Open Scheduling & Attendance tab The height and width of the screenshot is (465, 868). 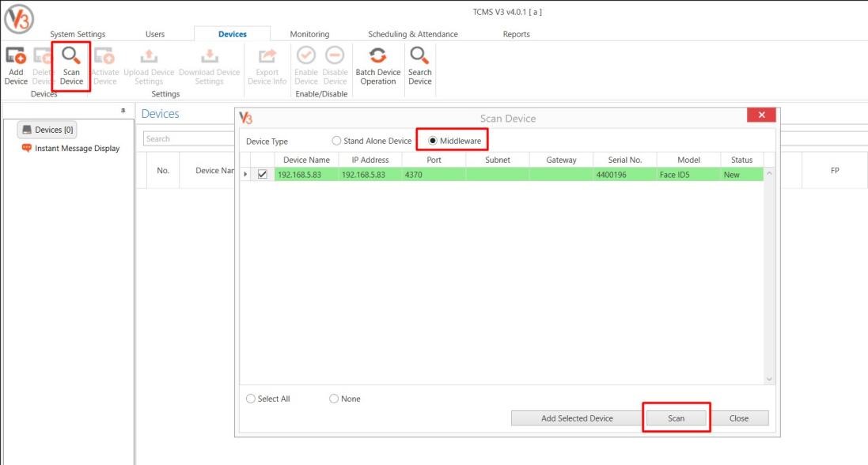point(413,34)
